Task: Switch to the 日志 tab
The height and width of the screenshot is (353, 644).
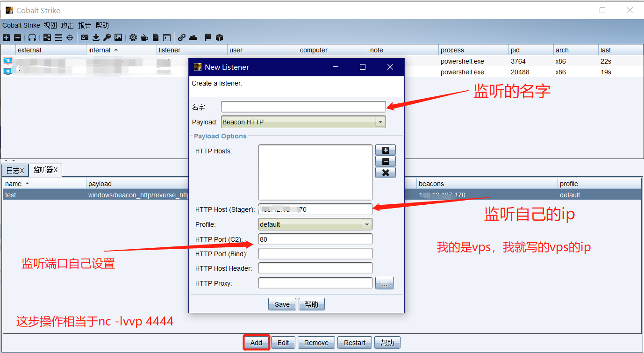Action: point(15,170)
